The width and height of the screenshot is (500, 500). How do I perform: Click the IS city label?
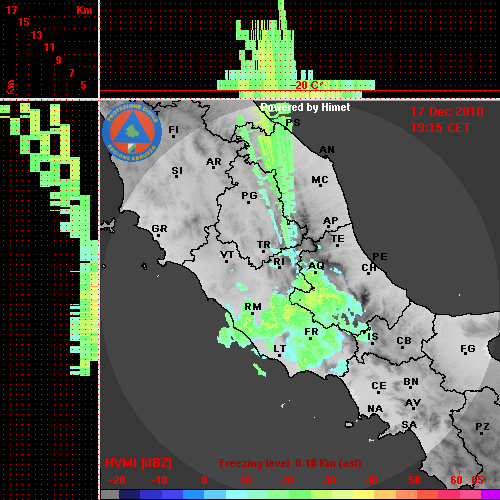click(x=373, y=337)
